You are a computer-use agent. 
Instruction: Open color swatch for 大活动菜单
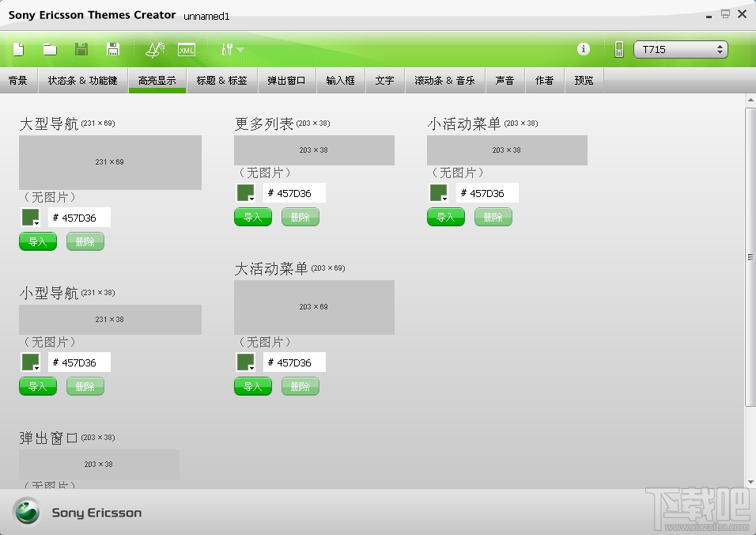[246, 362]
